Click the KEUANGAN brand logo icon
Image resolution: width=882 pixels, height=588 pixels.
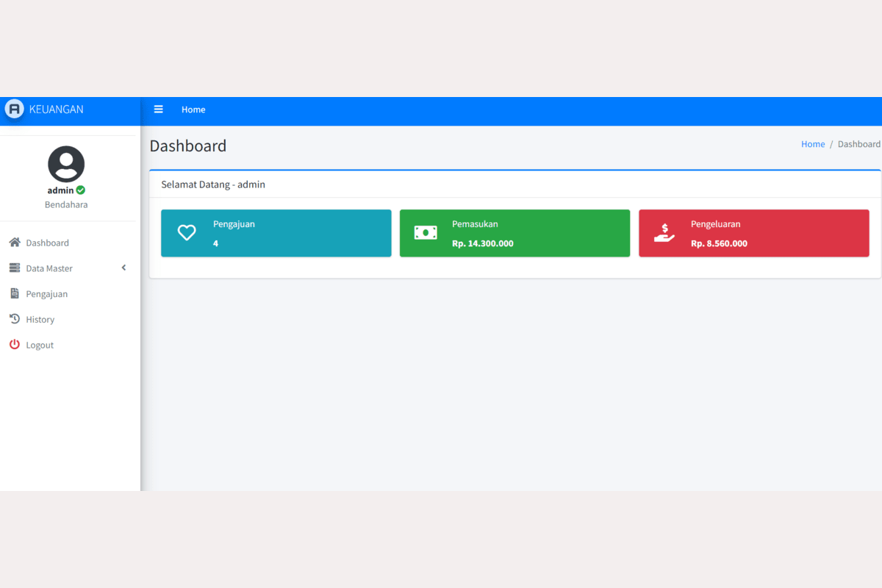pyautogui.click(x=14, y=109)
